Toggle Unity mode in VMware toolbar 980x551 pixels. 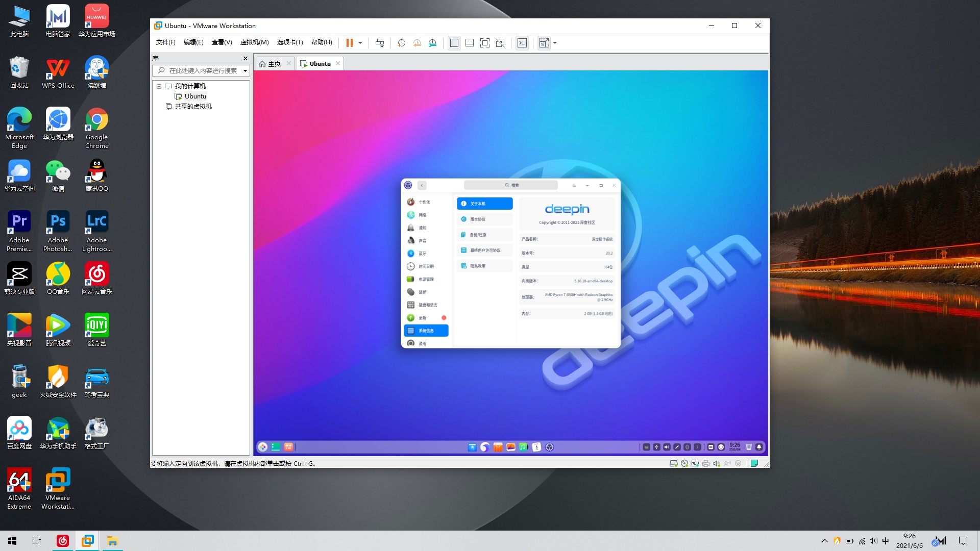(500, 43)
